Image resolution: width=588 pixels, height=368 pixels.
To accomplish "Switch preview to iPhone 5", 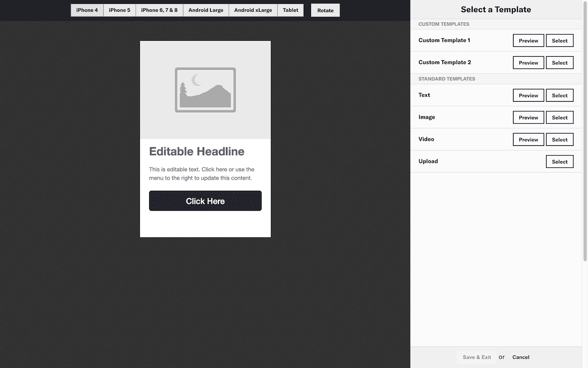I will click(x=119, y=10).
